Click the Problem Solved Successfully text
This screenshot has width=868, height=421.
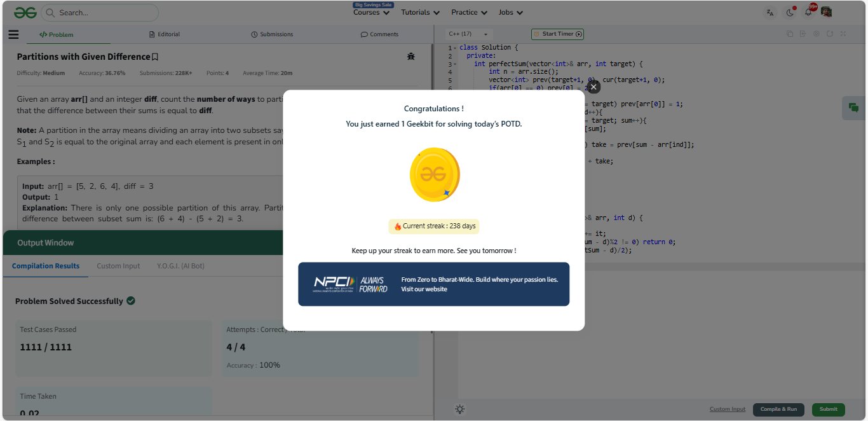[69, 301]
